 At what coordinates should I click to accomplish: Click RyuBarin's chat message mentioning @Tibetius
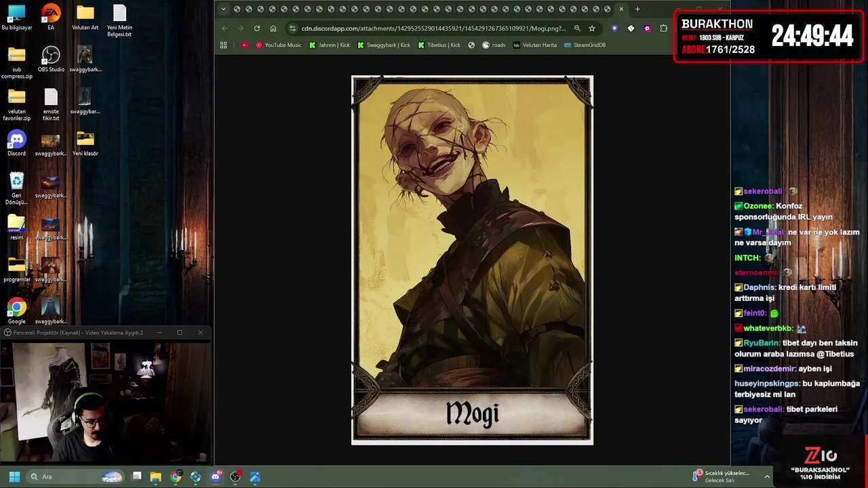[796, 348]
